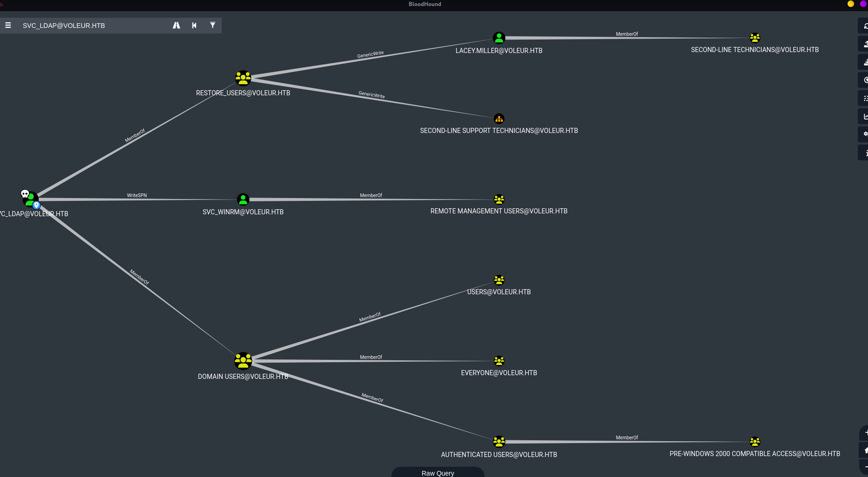Open the hamburger menu in search bar

click(8, 26)
